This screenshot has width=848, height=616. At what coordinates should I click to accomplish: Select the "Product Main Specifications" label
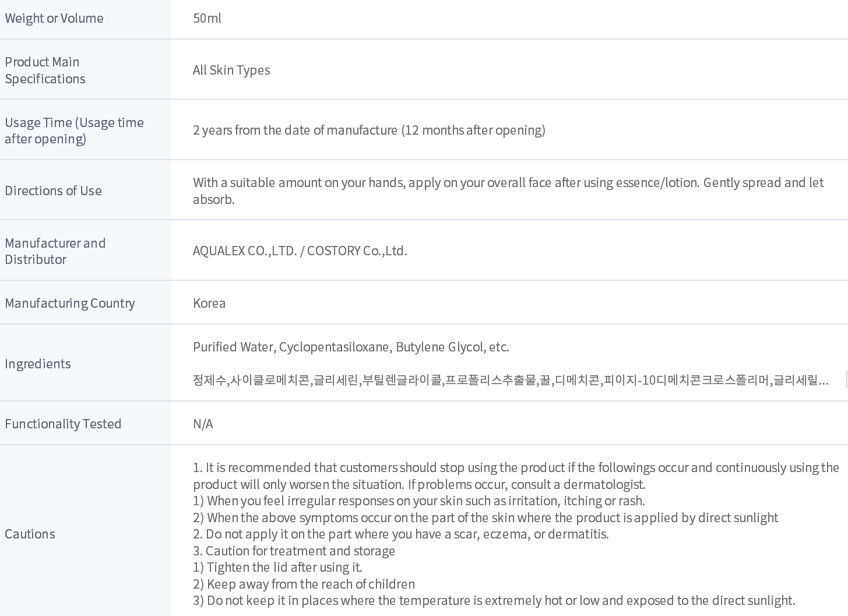click(45, 70)
